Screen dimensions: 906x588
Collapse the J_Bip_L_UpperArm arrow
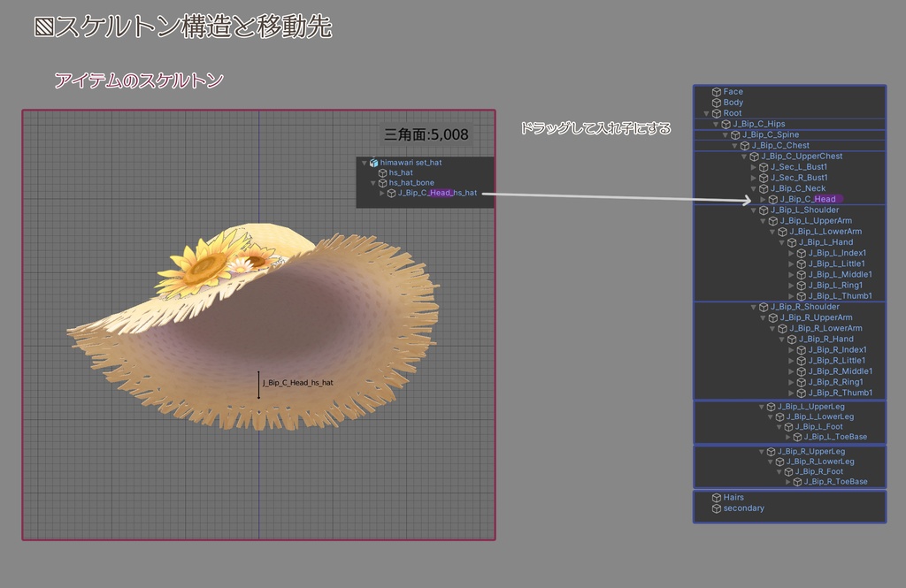pyautogui.click(x=763, y=221)
